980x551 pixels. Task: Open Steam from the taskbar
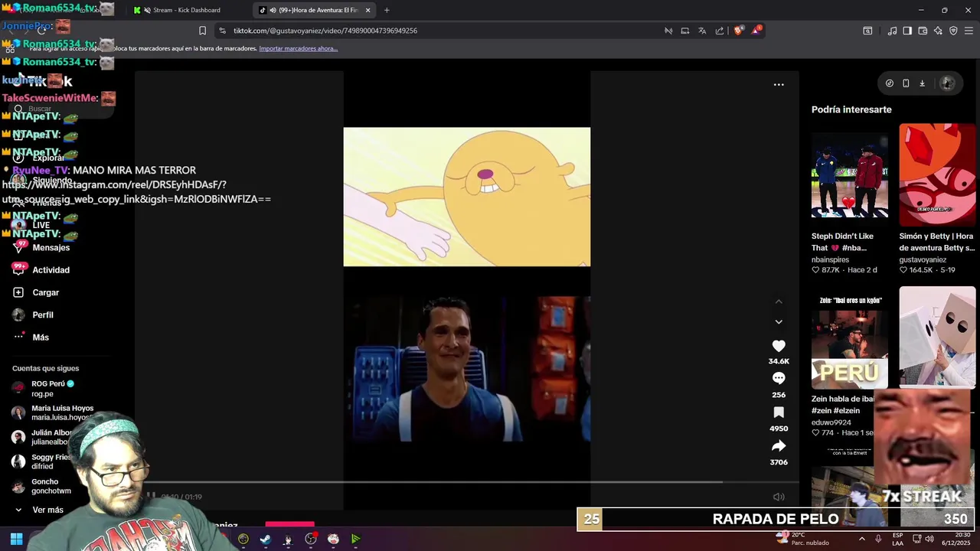[265, 539]
